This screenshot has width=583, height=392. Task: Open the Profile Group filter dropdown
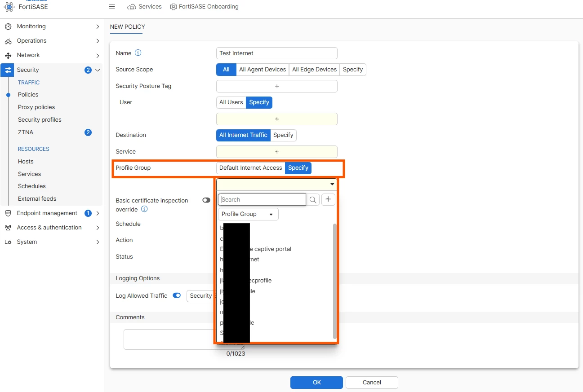pos(248,214)
